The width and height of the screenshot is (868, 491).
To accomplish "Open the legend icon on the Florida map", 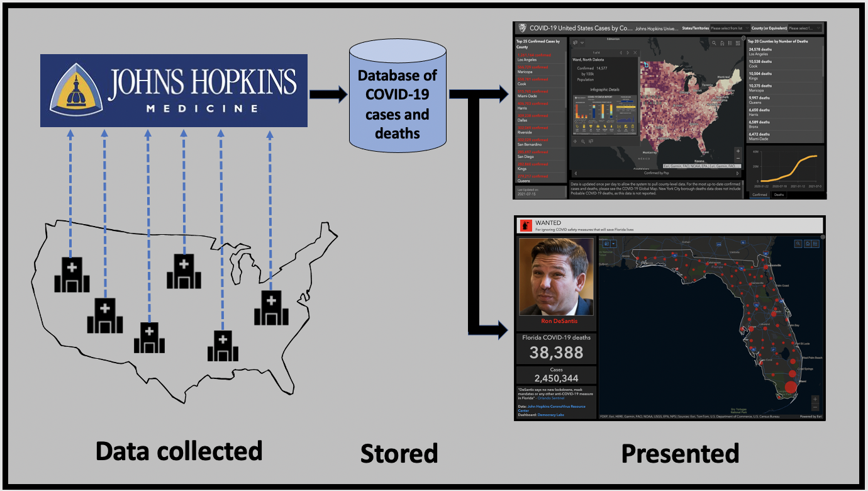I will coord(815,244).
